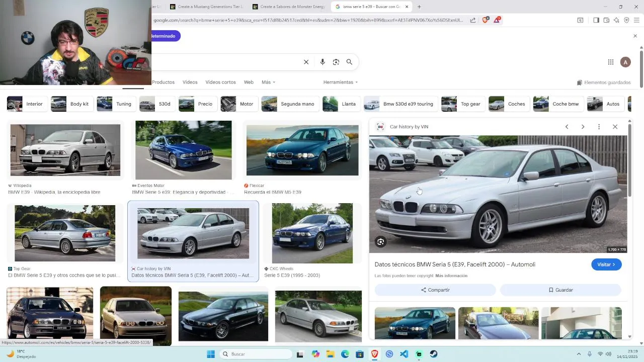644x362 pixels.
Task: Open the Brave wallet icon
Action: point(606,20)
